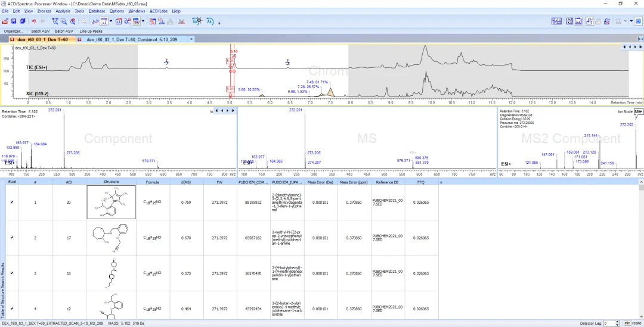This screenshot has width=644, height=327.
Task: Open the dropdown beside the peak display icon
Action: click(111, 21)
